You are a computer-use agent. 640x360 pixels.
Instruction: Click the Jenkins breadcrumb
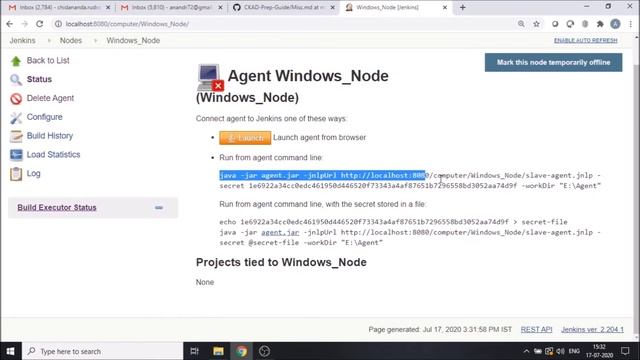pyautogui.click(x=22, y=40)
